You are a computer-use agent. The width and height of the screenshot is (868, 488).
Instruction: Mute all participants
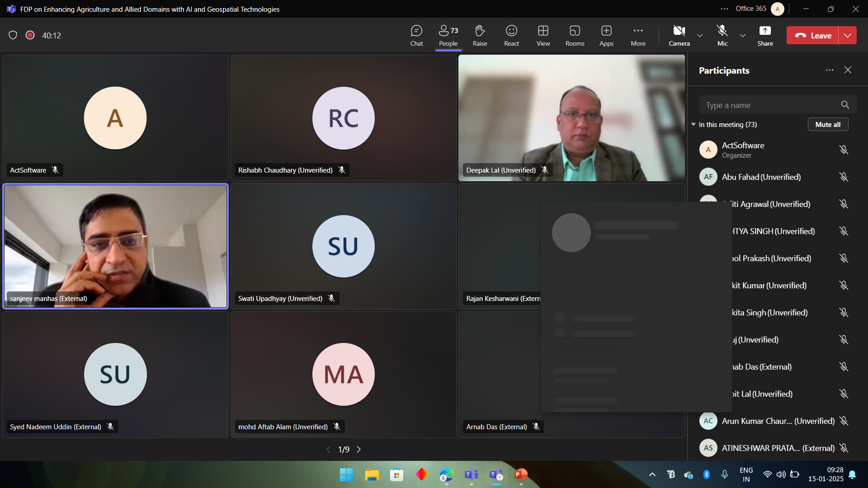[828, 124]
